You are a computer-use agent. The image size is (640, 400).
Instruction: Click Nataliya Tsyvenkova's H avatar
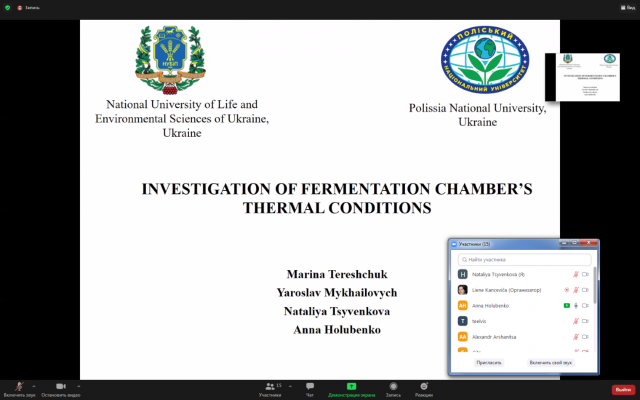click(x=462, y=274)
